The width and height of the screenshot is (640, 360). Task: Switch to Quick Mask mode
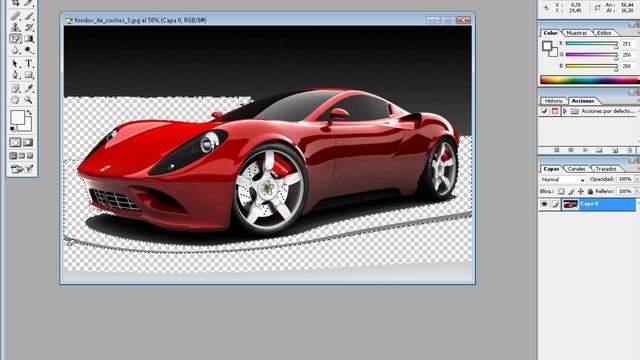(28, 142)
